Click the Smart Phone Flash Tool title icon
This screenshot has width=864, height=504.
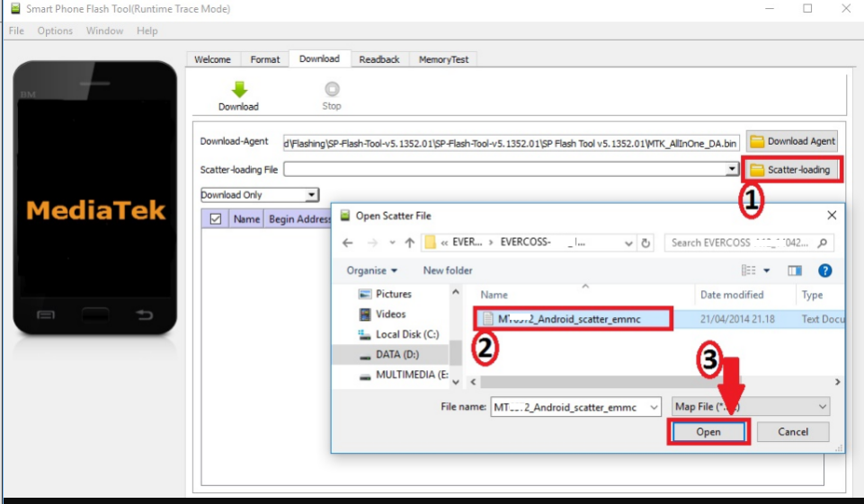[16, 8]
